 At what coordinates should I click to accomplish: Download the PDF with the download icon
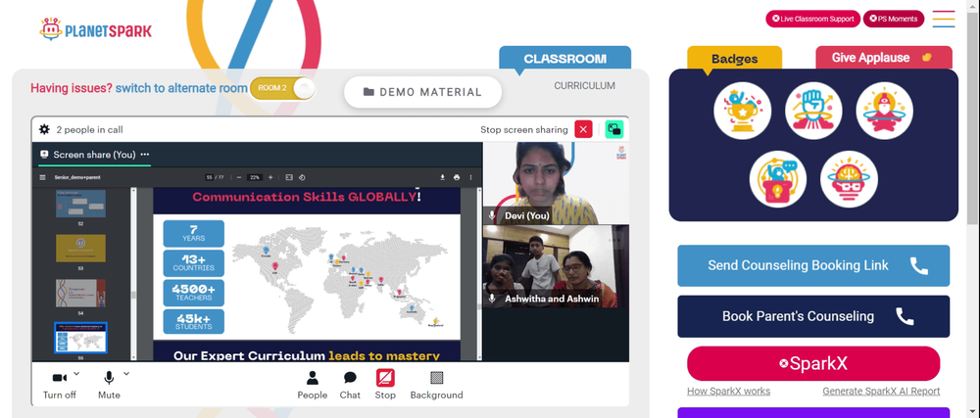(443, 177)
